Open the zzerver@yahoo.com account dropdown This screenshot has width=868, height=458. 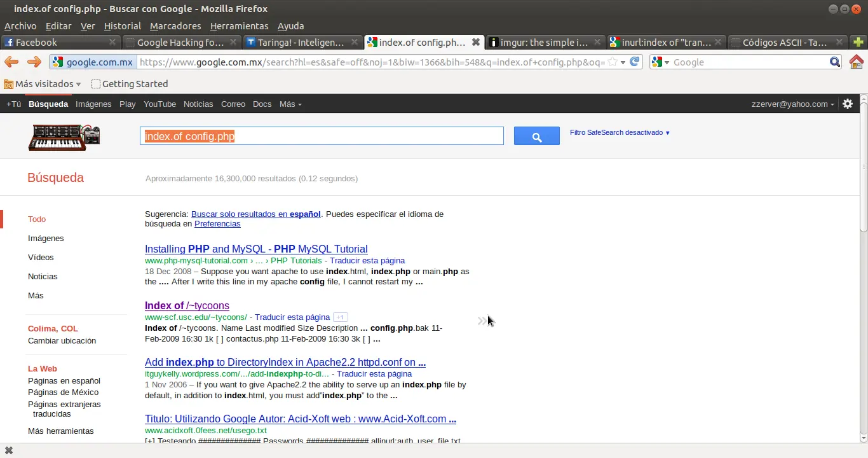[792, 104]
